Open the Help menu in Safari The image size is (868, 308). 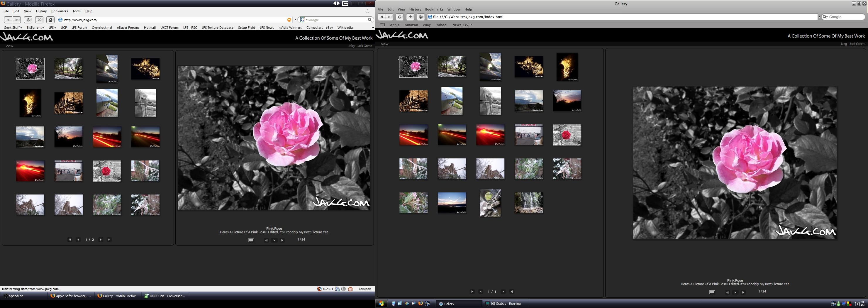pyautogui.click(x=468, y=9)
